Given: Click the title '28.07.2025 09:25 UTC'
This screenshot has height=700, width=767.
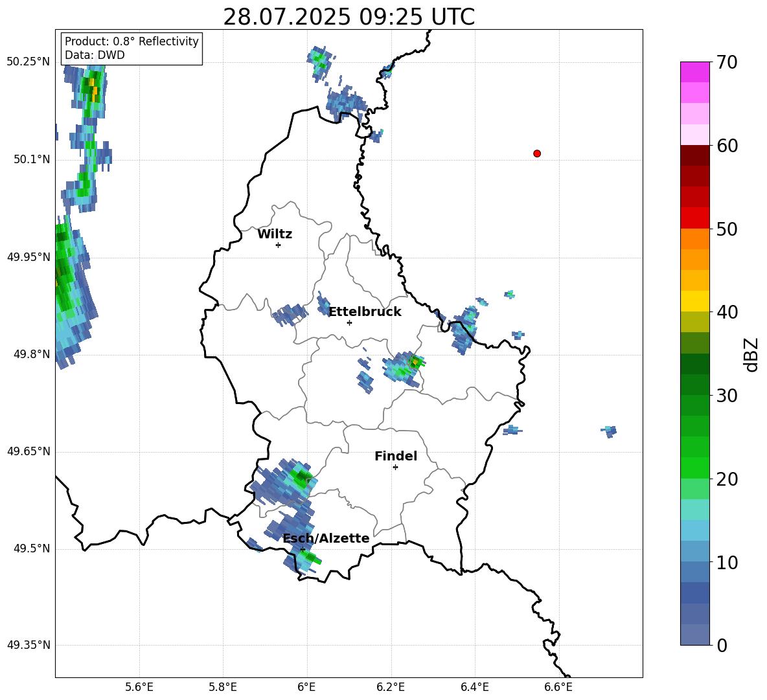Looking at the screenshot, I should (349, 17).
